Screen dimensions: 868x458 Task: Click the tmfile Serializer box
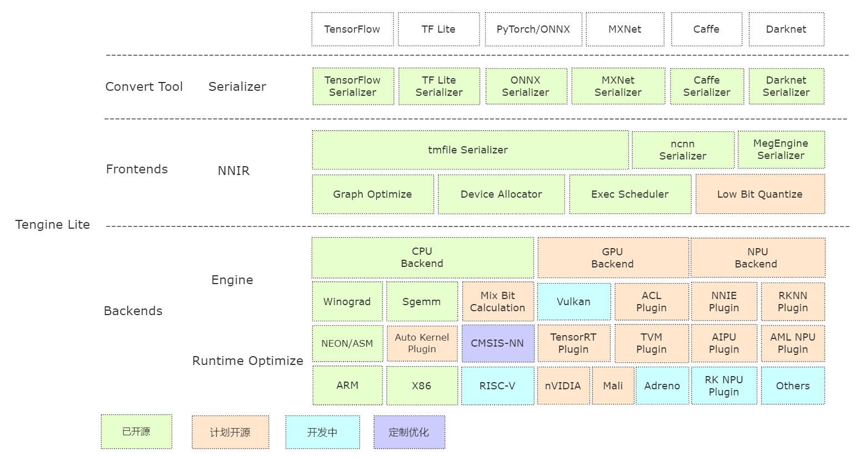tap(470, 150)
